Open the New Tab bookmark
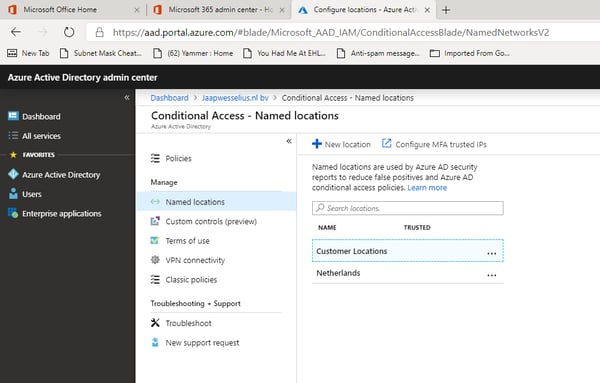The height and width of the screenshot is (383, 600). click(29, 53)
